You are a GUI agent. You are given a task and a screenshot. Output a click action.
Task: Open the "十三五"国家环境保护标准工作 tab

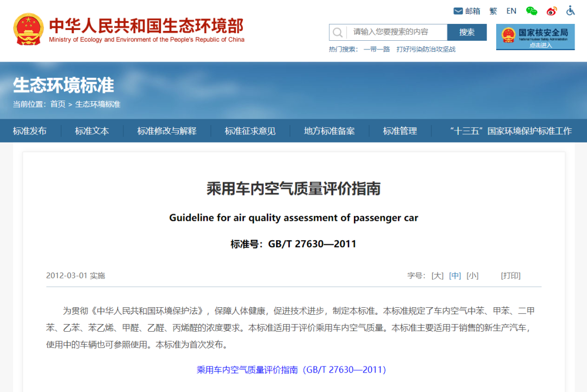tap(510, 130)
